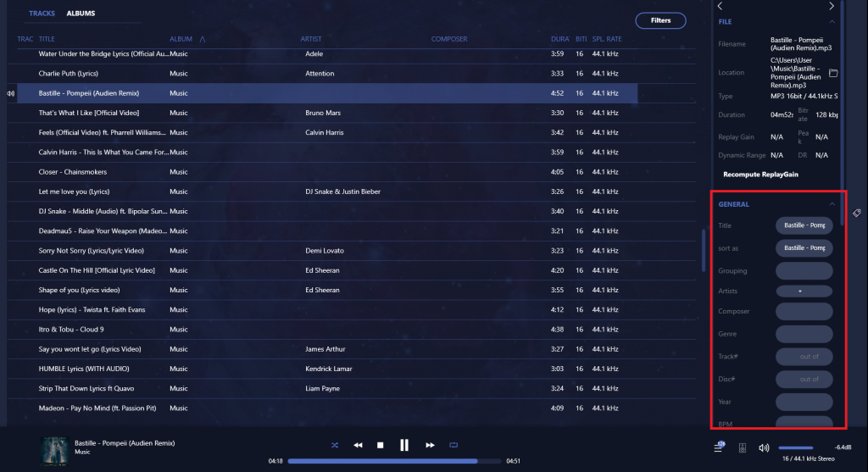Sort by the ARTIST column header
Screen dimensions: 868x472
pos(311,39)
